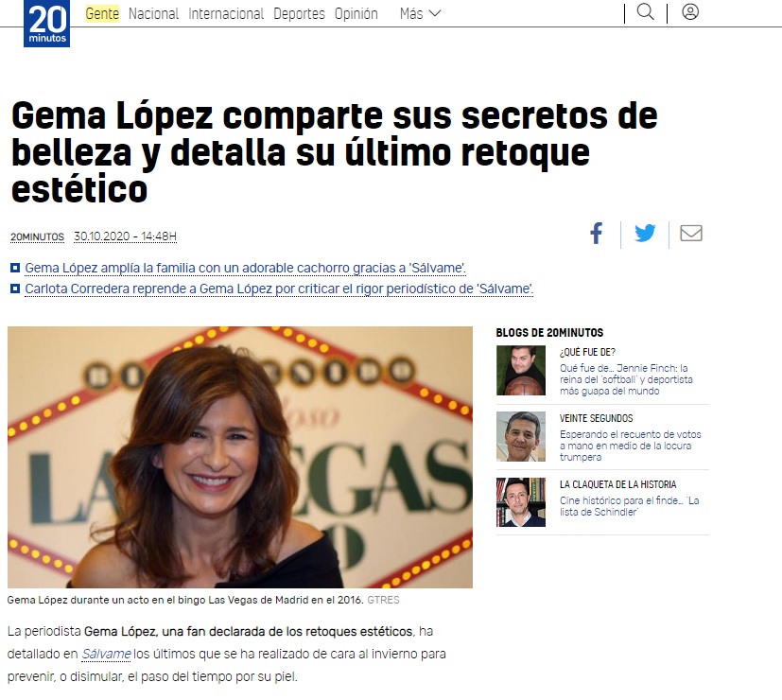This screenshot has width=782, height=700.
Task: Open the Jennie Finch blog thumbnail
Action: pos(521,370)
